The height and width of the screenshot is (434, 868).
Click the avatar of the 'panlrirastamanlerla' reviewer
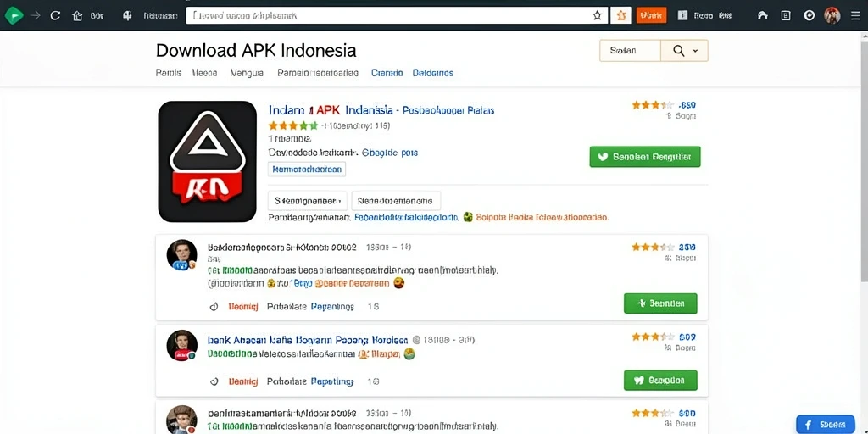(x=182, y=420)
